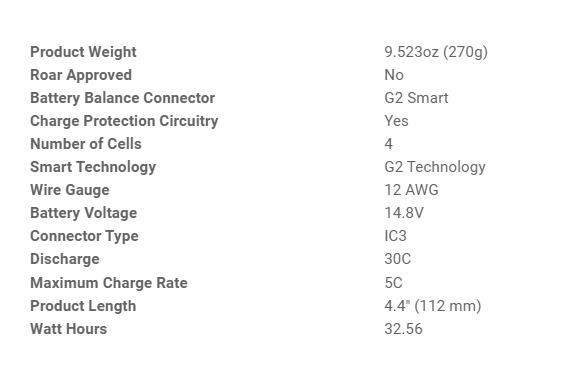This screenshot has width=566, height=380.
Task: Select the 14.8V voltage value
Action: tap(404, 213)
